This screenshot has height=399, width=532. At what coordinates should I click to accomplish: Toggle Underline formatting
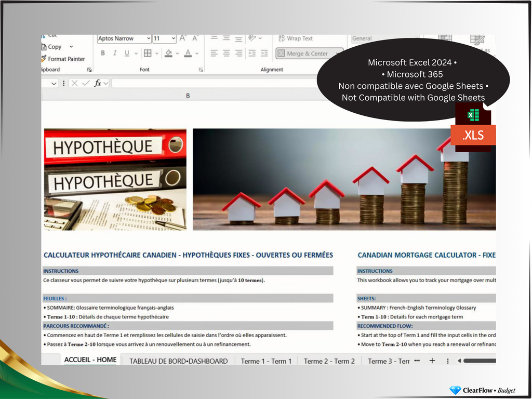click(x=127, y=54)
